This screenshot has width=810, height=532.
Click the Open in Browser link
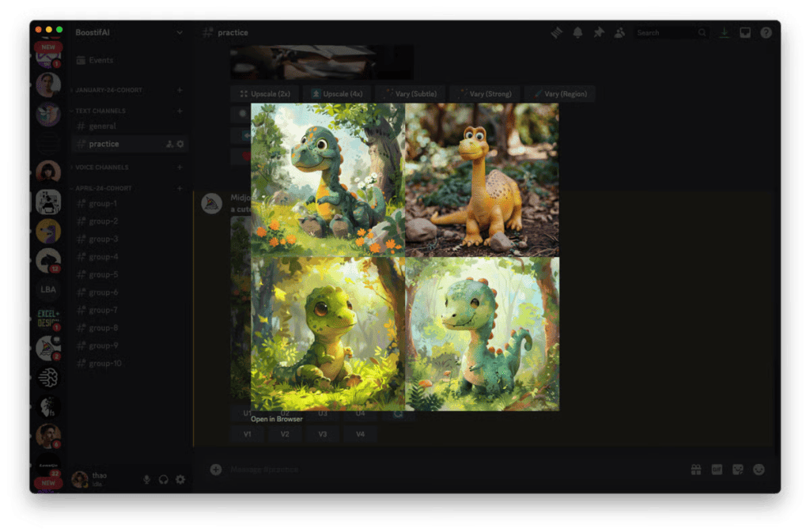tap(277, 419)
